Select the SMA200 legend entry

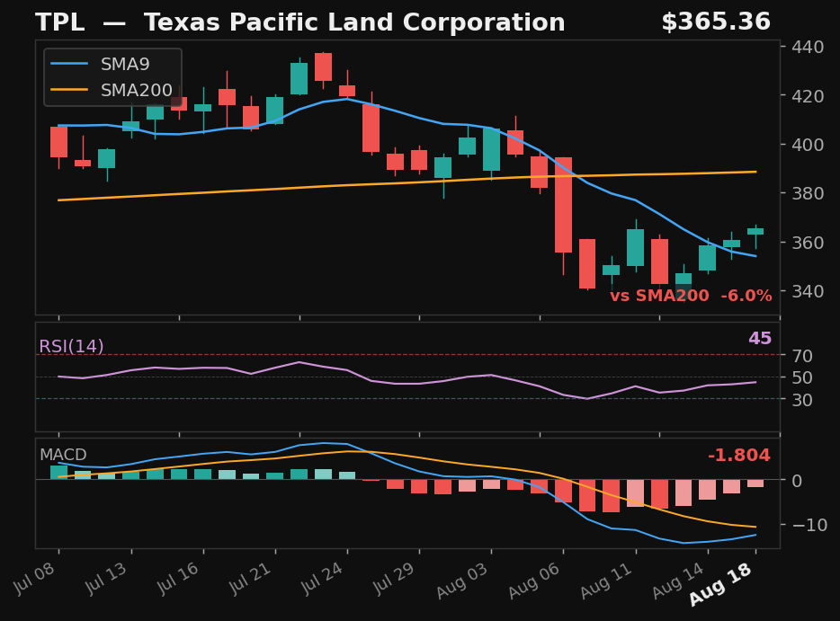112,90
